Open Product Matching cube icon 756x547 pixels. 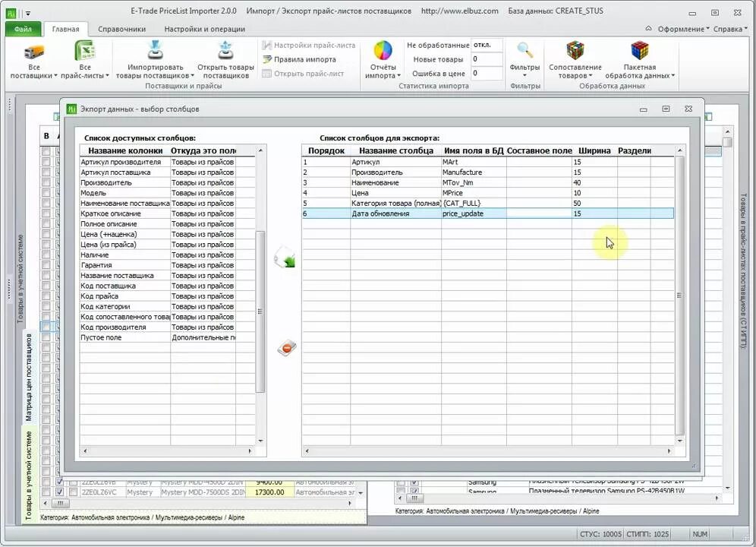point(575,50)
